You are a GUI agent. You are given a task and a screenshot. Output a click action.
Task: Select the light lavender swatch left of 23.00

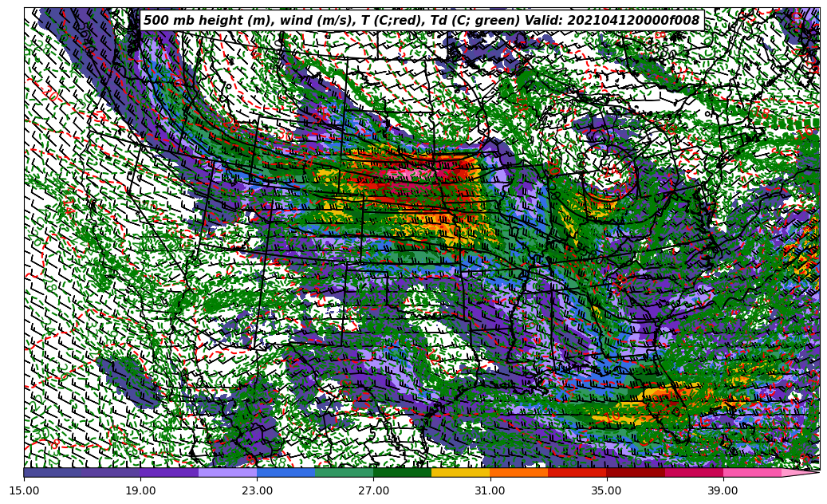coord(227,473)
